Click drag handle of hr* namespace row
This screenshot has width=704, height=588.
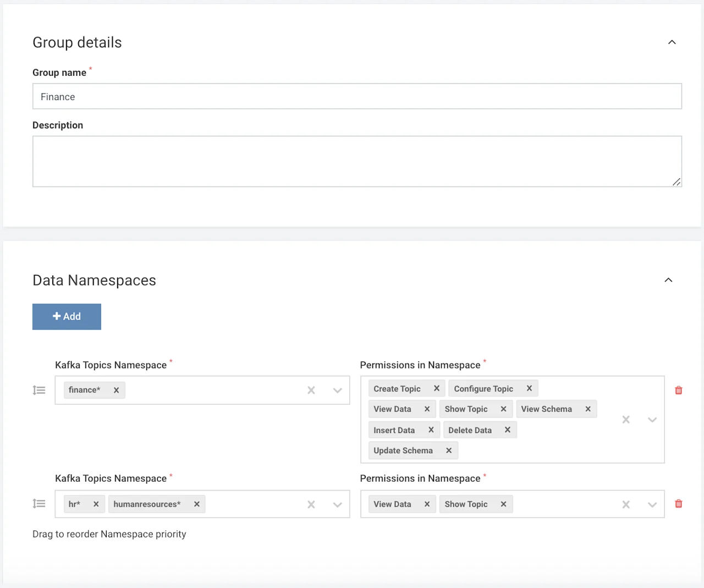click(x=39, y=504)
